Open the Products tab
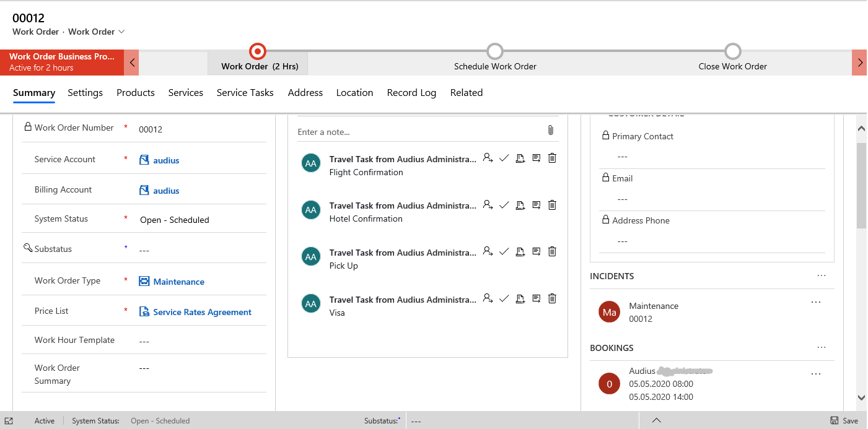 click(135, 93)
